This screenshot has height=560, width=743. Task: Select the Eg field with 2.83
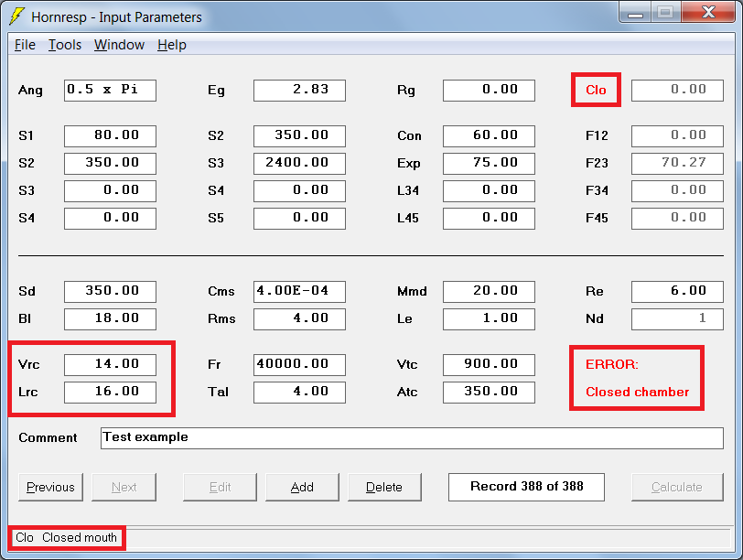click(x=299, y=90)
